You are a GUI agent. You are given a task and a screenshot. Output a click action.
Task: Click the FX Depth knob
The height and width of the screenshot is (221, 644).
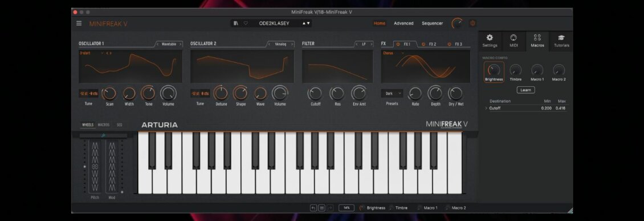pos(435,94)
